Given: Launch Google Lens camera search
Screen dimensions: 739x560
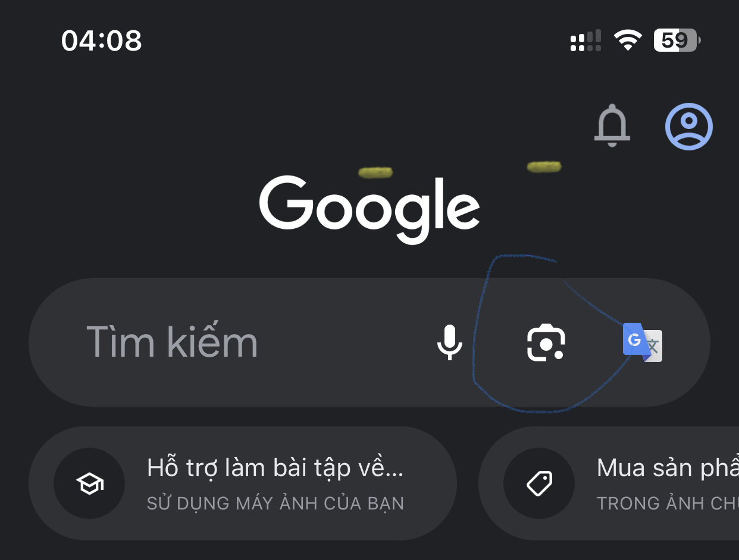Looking at the screenshot, I should coord(546,343).
